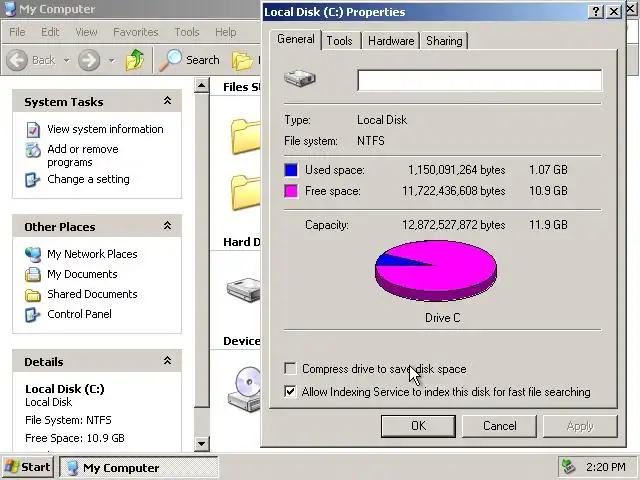This screenshot has width=640, height=480.
Task: Click the drive label text field
Action: 479,80
